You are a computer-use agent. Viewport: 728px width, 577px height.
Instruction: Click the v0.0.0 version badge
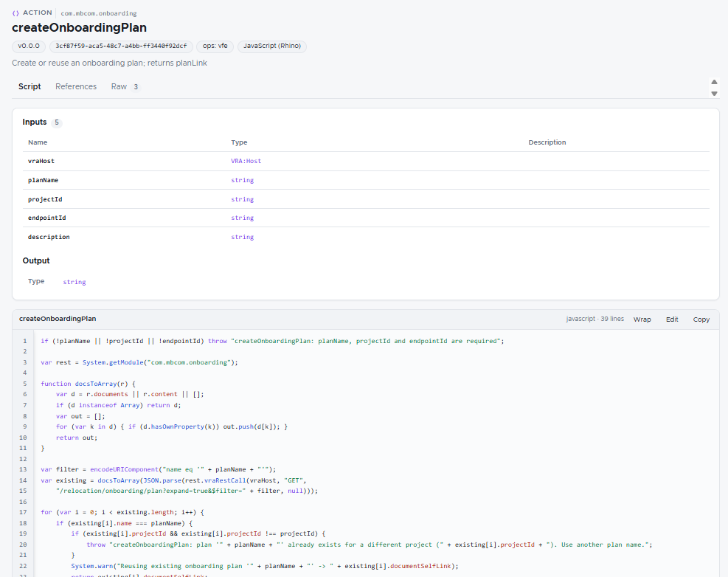pyautogui.click(x=29, y=46)
